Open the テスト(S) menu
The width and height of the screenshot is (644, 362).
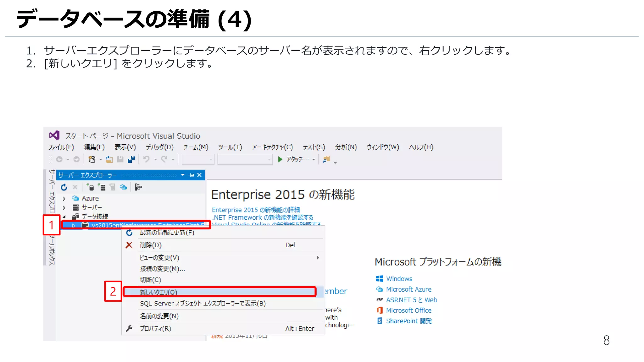pyautogui.click(x=314, y=147)
